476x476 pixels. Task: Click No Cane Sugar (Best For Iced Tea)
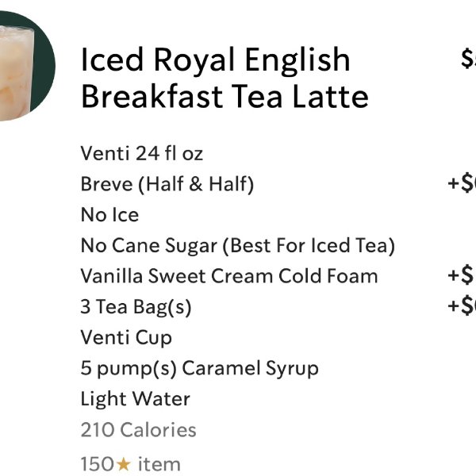point(238,246)
